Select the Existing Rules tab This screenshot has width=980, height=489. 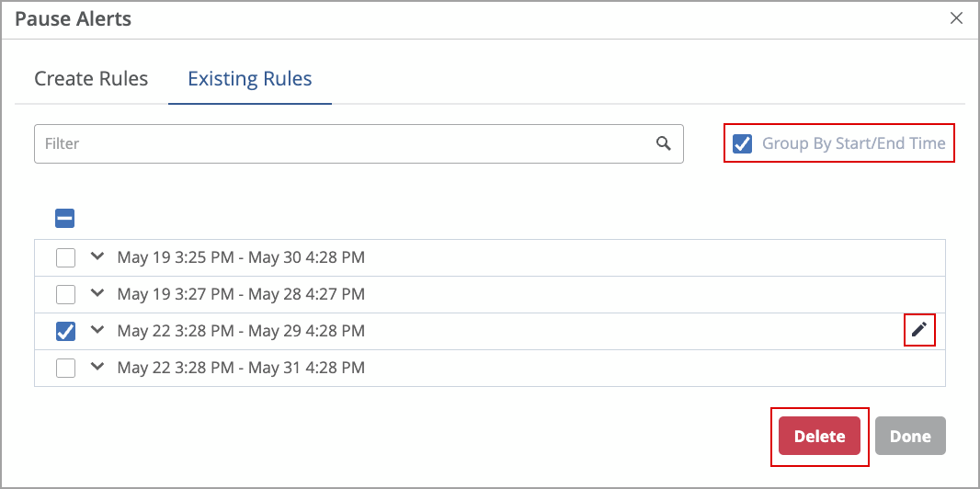(x=250, y=79)
